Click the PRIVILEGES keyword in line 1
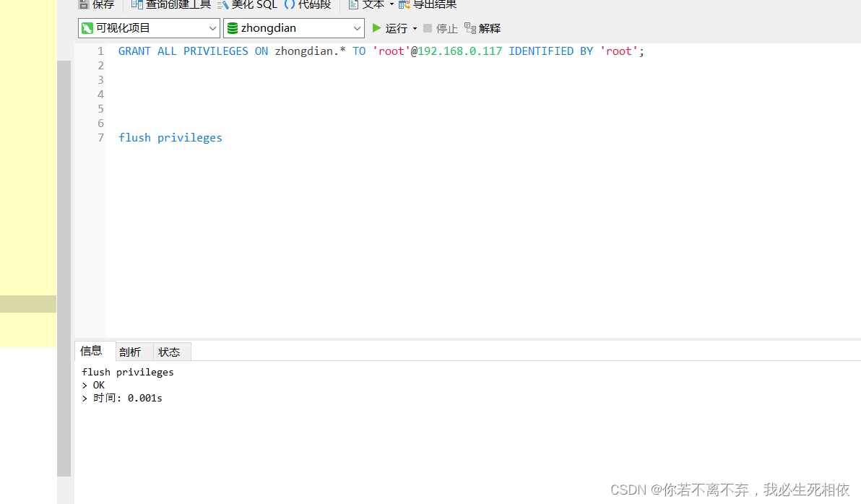This screenshot has width=861, height=504. click(216, 51)
